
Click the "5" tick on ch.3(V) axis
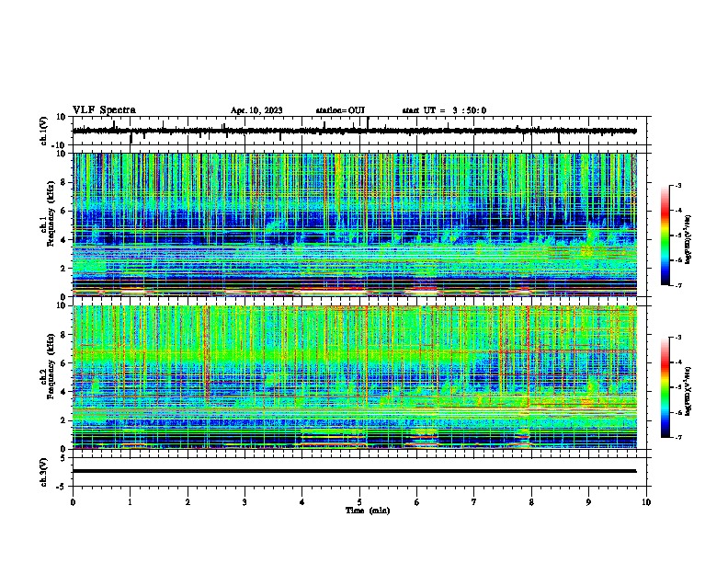63,458
